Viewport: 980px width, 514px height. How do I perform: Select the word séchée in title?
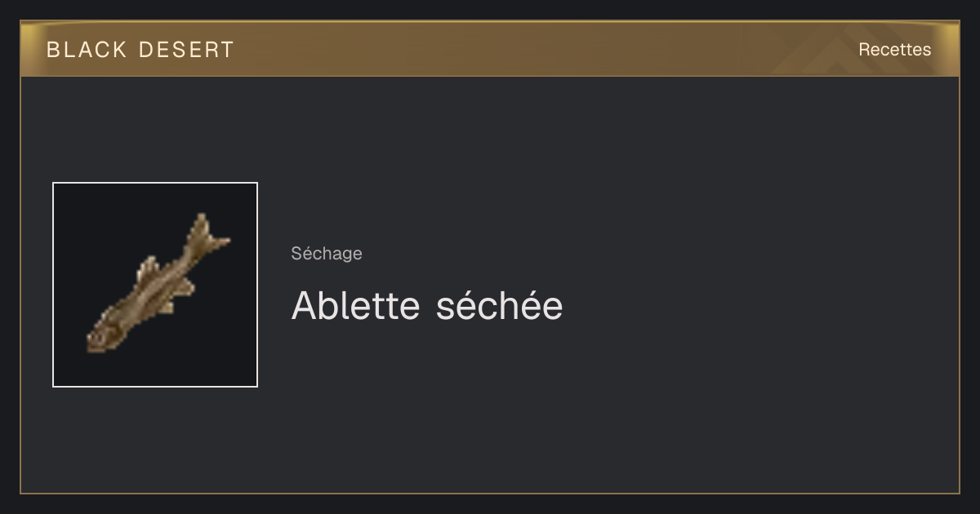[500, 306]
